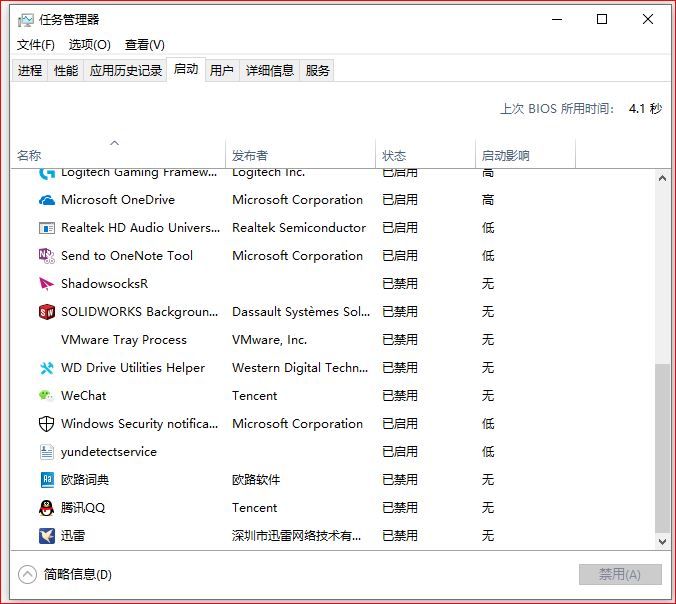Click the 已启用 status of Windows Security
Screen dimensions: 676x604
tap(400, 424)
